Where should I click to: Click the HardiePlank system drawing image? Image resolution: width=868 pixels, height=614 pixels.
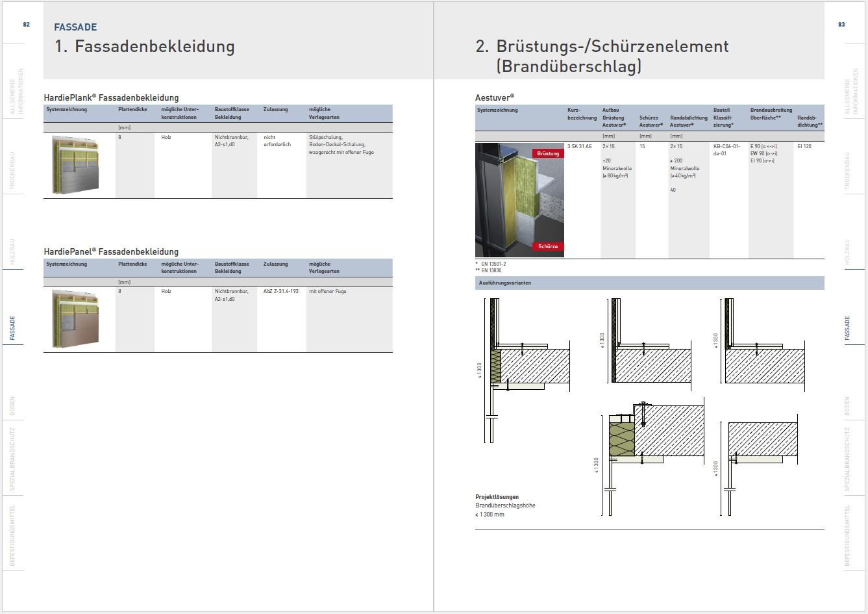pos(75,165)
